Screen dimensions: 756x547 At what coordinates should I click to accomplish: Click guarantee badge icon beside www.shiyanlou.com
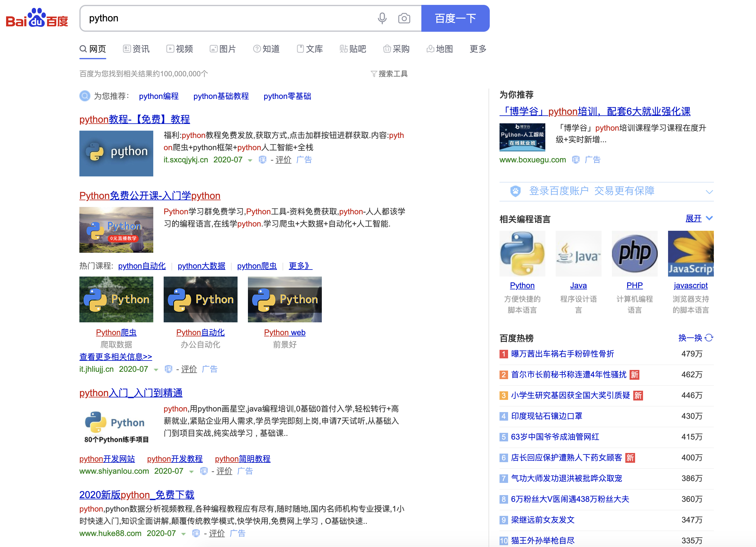click(204, 471)
